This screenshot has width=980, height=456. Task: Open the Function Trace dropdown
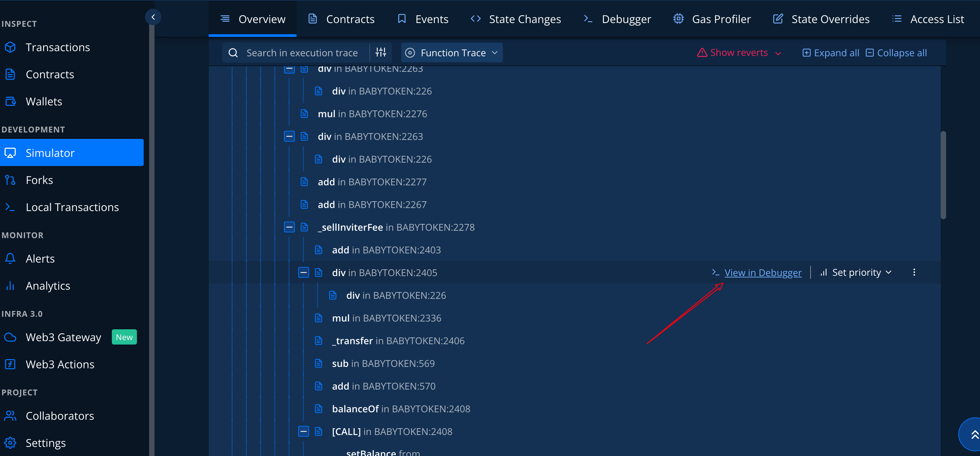click(x=452, y=53)
